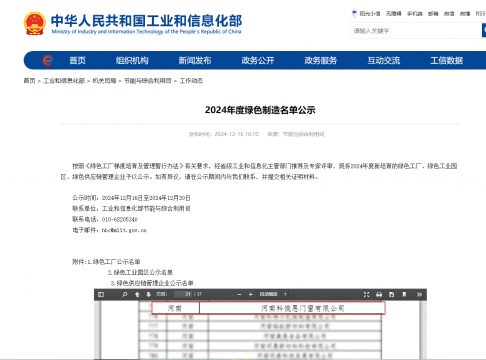Click the red swirl icon in navigation bar
This screenshot has width=486, height=360.
click(x=48, y=60)
